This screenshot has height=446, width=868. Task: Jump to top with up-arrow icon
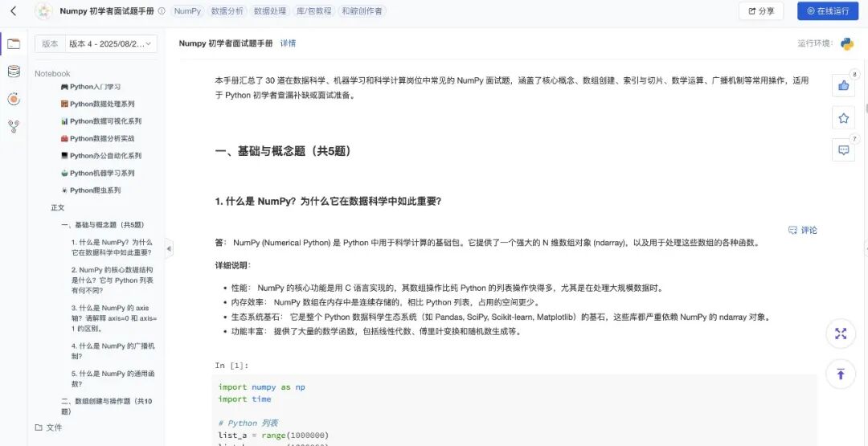coord(841,374)
